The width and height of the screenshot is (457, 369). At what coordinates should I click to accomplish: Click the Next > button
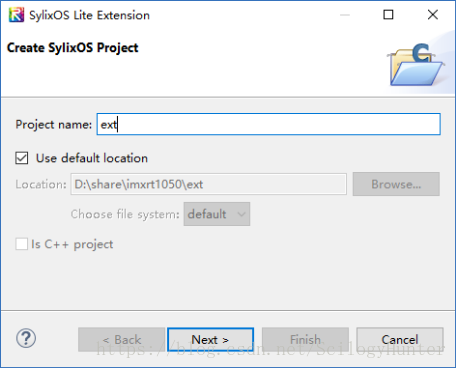coord(210,340)
